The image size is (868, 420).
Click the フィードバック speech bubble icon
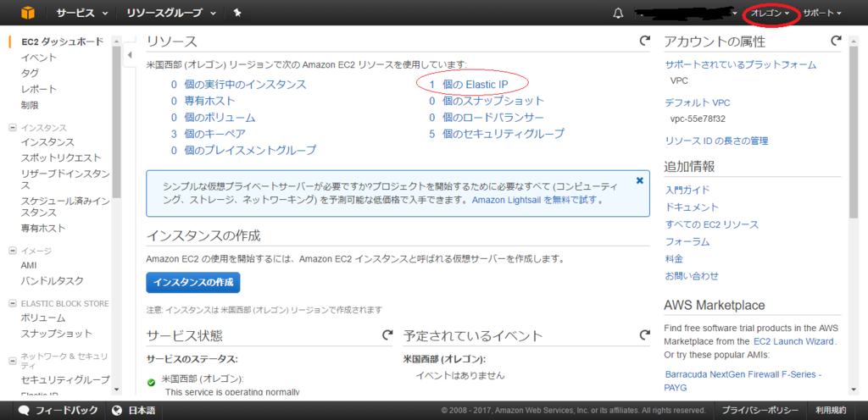(23, 411)
